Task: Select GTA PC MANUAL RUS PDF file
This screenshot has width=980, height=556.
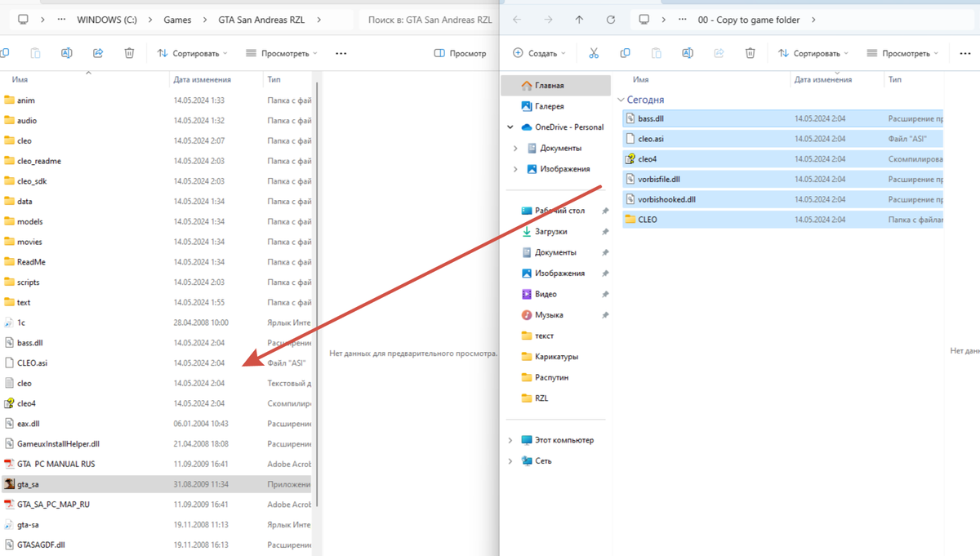Action: pyautogui.click(x=158, y=464)
